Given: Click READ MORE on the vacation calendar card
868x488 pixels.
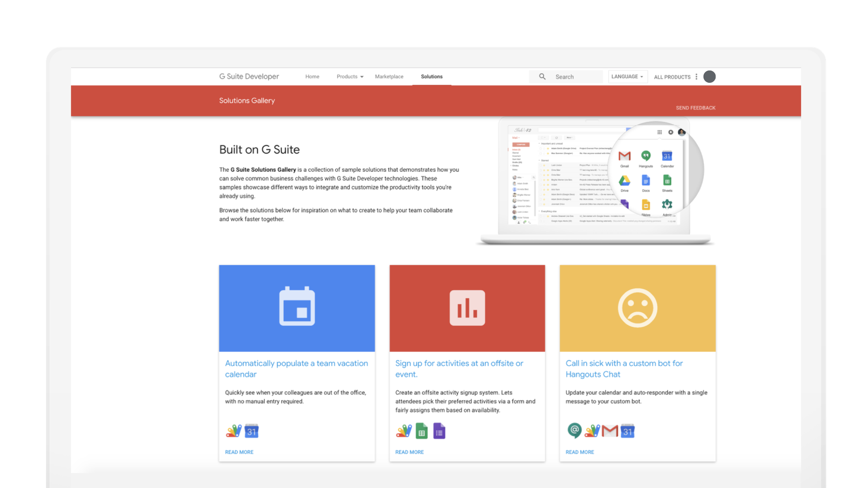Looking at the screenshot, I should (x=239, y=452).
